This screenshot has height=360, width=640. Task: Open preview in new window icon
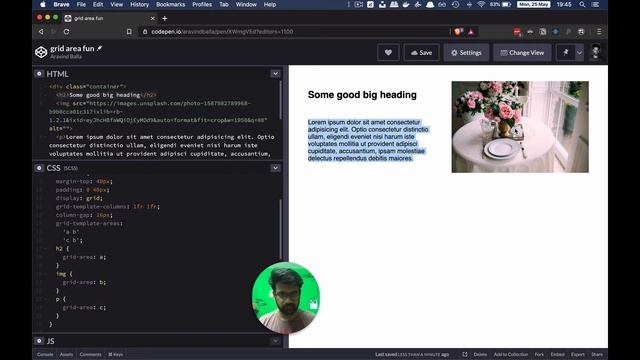(x=464, y=354)
